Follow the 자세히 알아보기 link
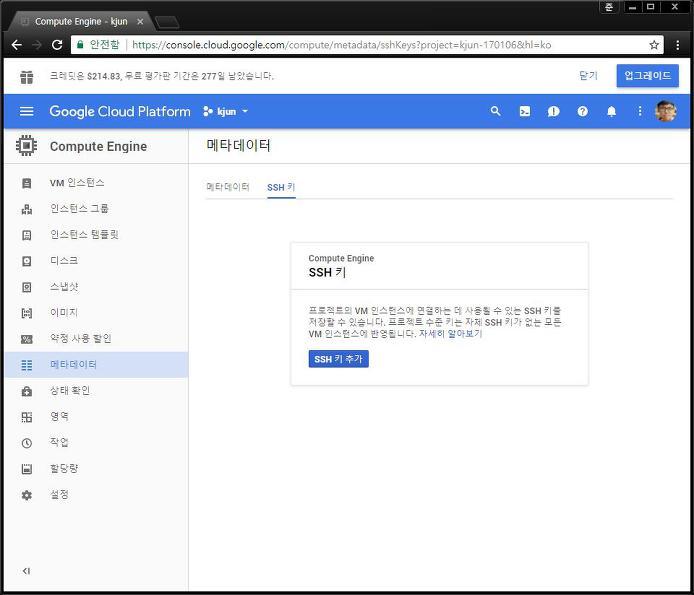 tap(451, 333)
